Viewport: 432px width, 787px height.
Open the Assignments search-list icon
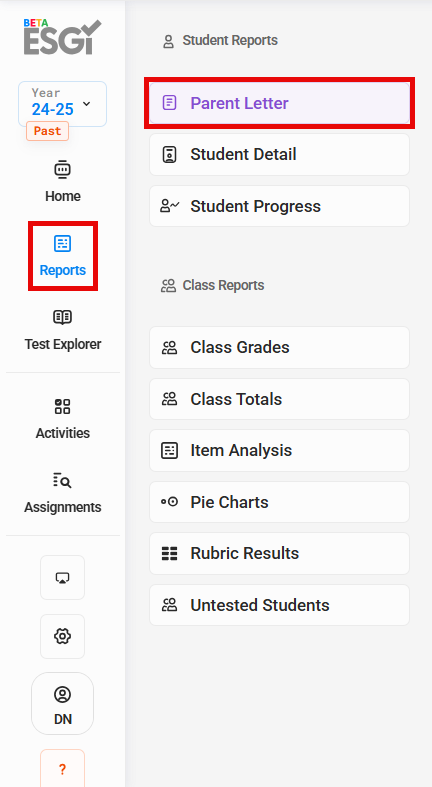pyautogui.click(x=62, y=480)
